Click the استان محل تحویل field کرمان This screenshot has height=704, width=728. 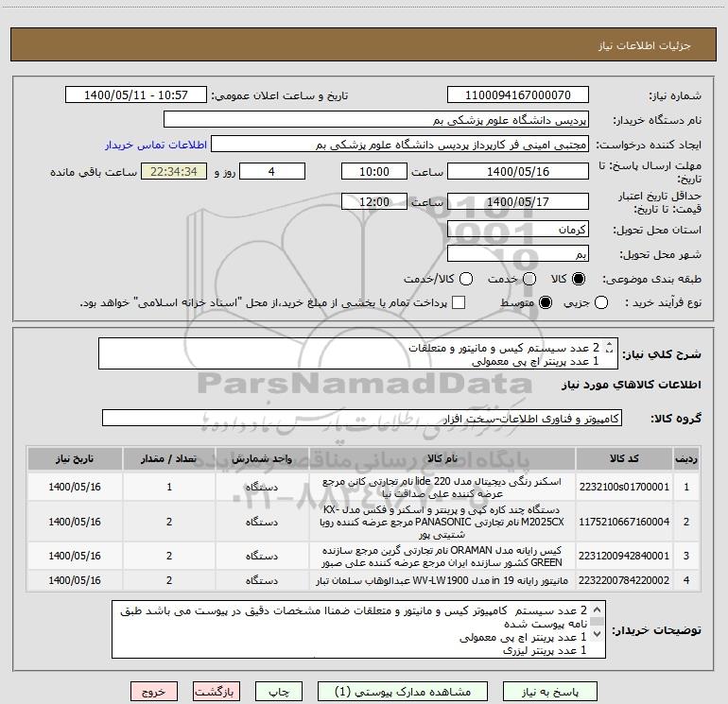tap(518, 230)
